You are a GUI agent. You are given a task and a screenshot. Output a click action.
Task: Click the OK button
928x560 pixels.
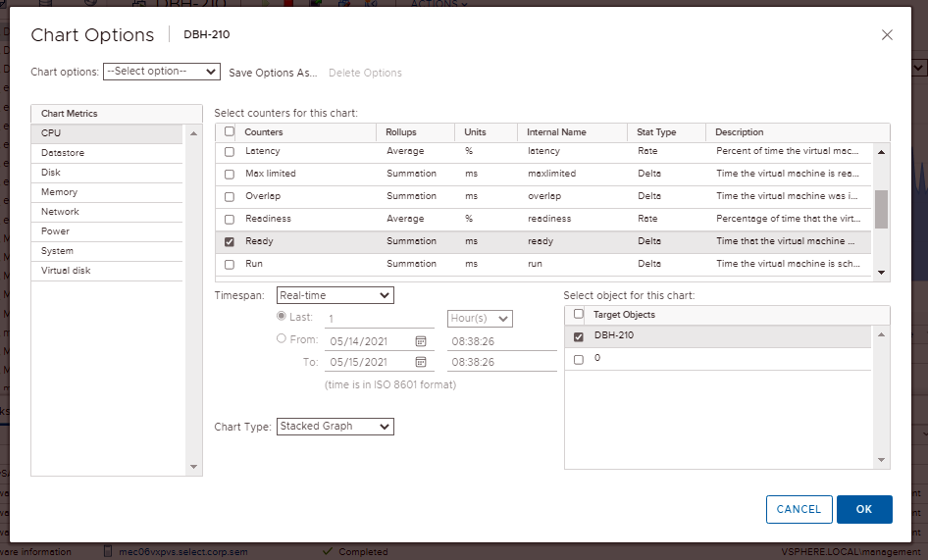point(863,509)
